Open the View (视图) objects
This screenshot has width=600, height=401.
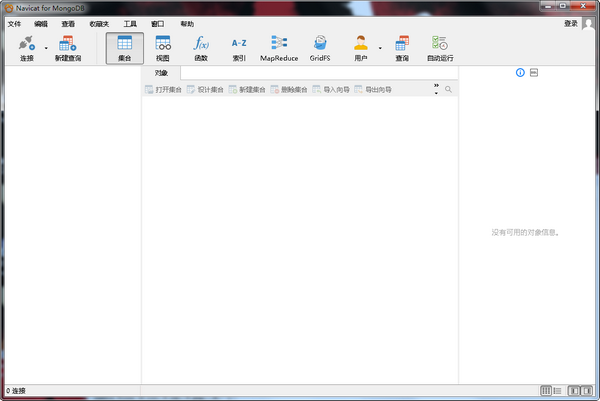163,47
